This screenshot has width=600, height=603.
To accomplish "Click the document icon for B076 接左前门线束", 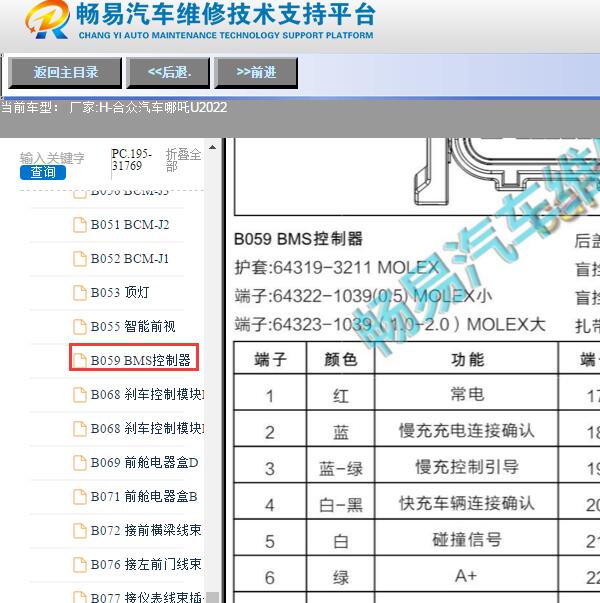I will [x=80, y=564].
